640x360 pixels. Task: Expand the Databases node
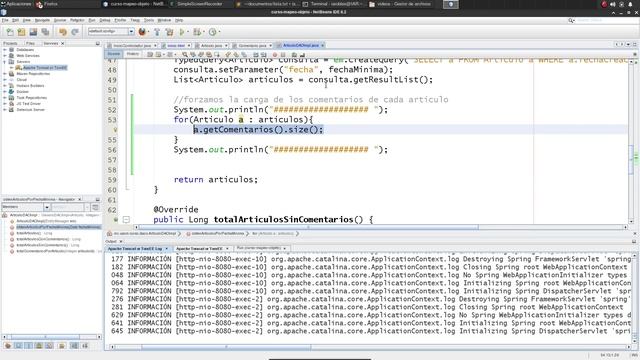point(5,50)
